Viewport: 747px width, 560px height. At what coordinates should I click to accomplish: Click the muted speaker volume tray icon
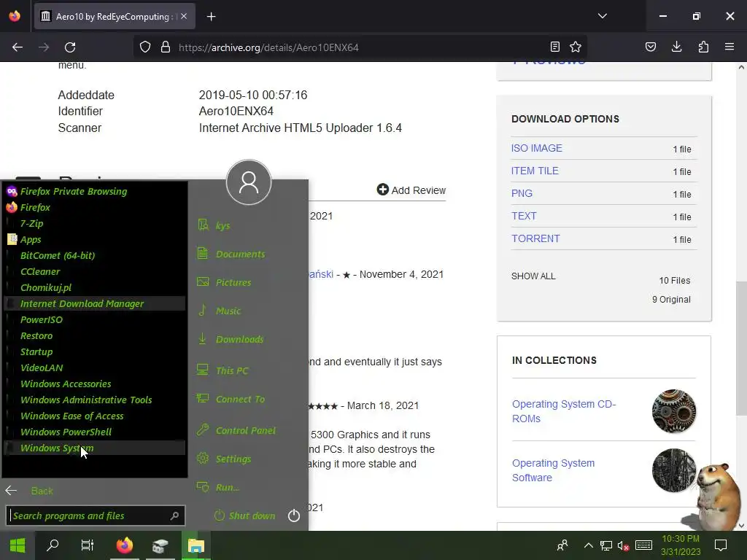coord(623,545)
